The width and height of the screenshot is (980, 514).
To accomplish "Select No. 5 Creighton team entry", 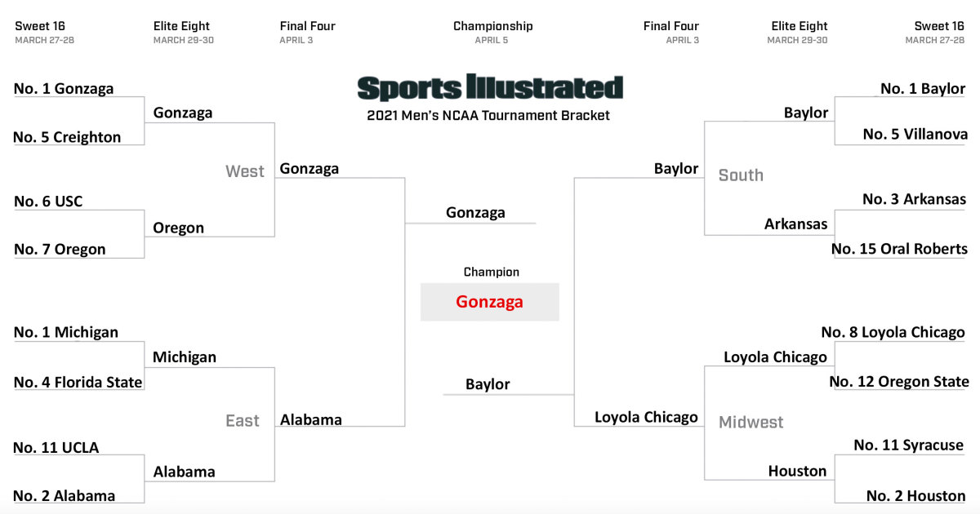I will pos(67,137).
